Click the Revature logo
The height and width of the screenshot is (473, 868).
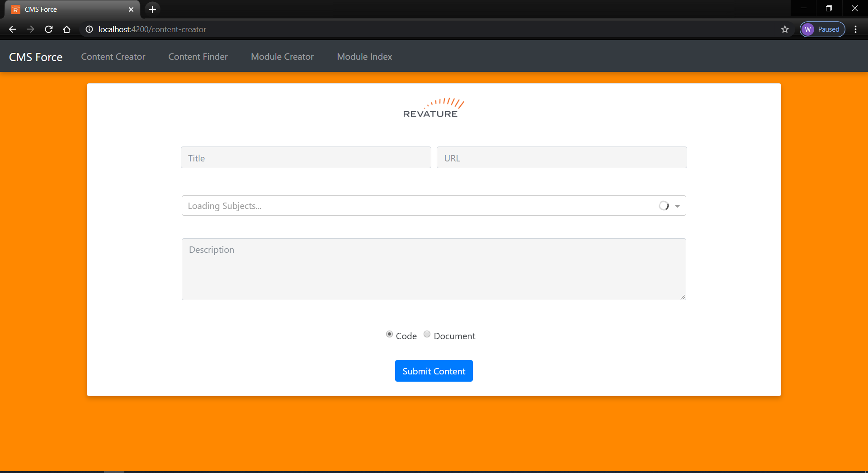[x=434, y=108]
